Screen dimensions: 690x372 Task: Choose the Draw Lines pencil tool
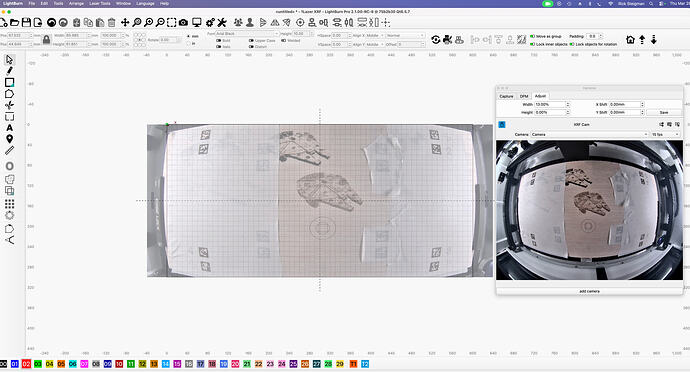click(x=9, y=70)
